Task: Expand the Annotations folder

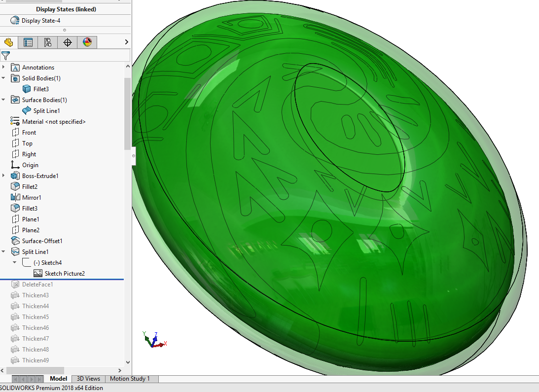Action: (x=3, y=68)
